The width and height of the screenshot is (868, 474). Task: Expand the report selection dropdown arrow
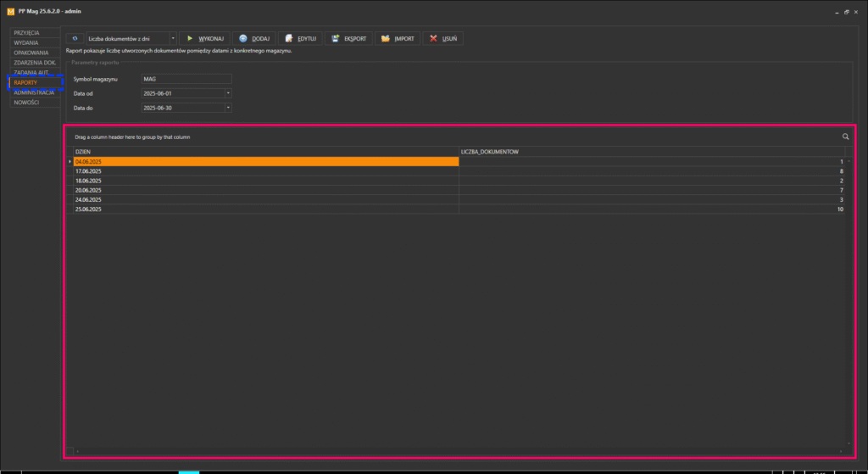click(x=173, y=39)
